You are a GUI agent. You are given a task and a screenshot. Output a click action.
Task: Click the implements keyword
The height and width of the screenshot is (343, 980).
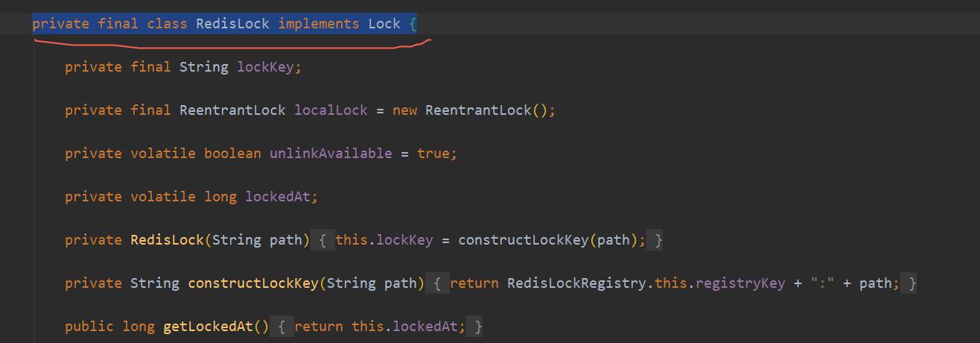click(x=319, y=24)
